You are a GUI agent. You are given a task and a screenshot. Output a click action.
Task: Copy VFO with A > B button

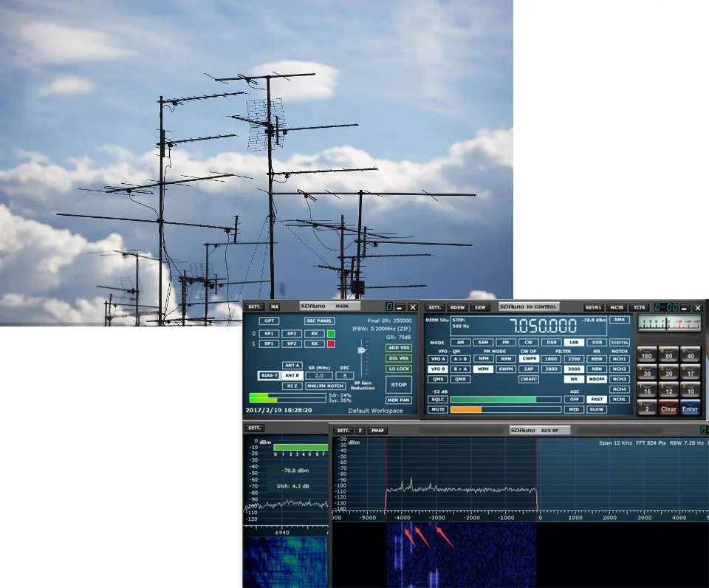(x=460, y=359)
